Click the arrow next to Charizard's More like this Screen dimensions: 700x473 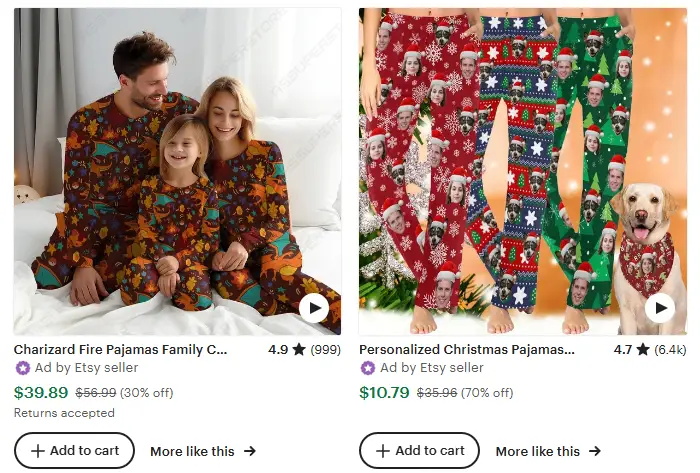pyautogui.click(x=250, y=451)
